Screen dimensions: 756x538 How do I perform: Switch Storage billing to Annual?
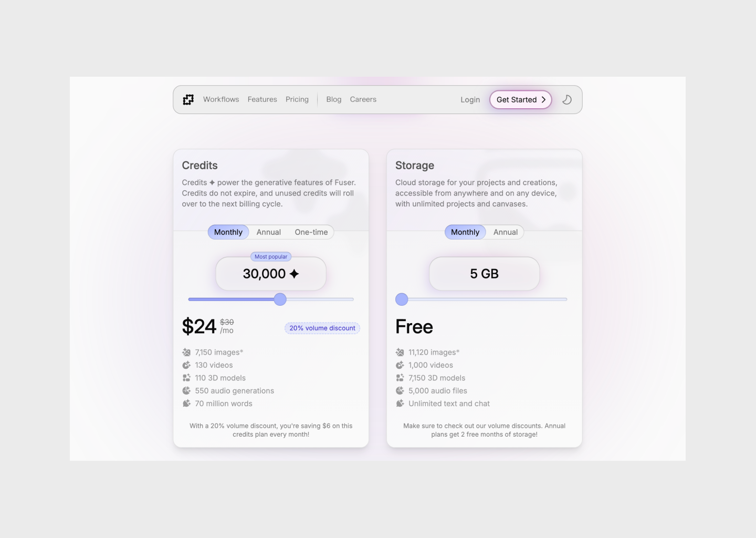[506, 232]
